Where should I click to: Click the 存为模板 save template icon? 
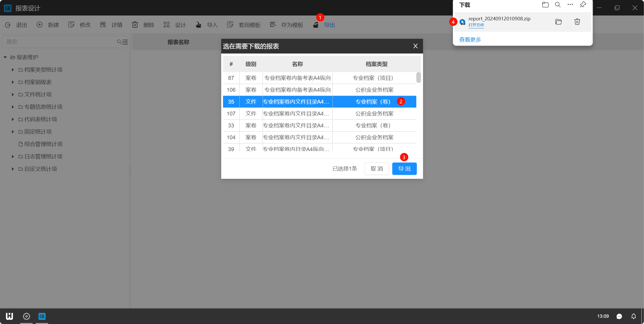click(x=273, y=25)
